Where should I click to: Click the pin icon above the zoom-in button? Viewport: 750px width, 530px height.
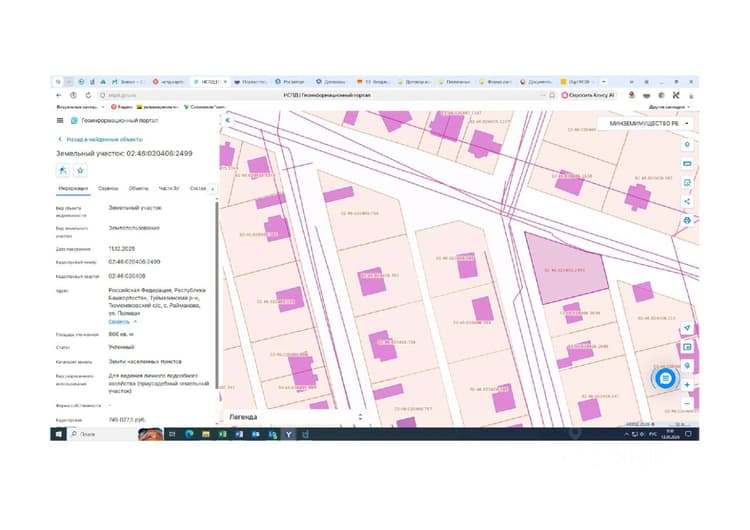687,366
